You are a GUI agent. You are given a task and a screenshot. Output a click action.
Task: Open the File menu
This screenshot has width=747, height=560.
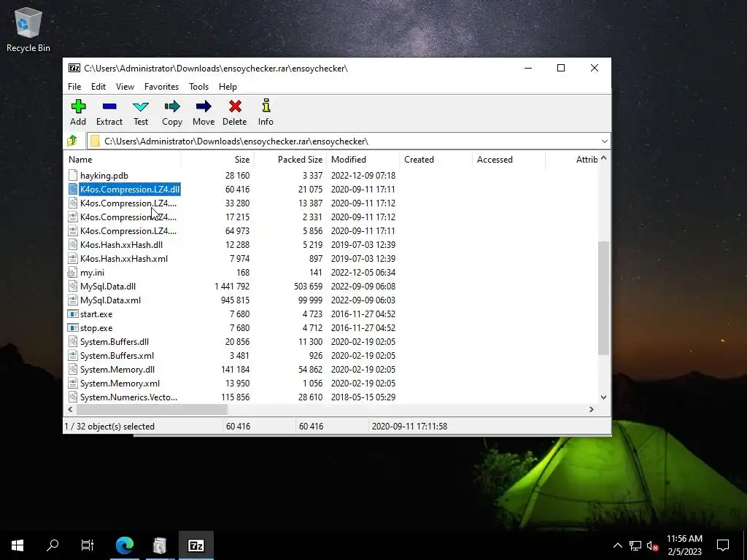74,87
